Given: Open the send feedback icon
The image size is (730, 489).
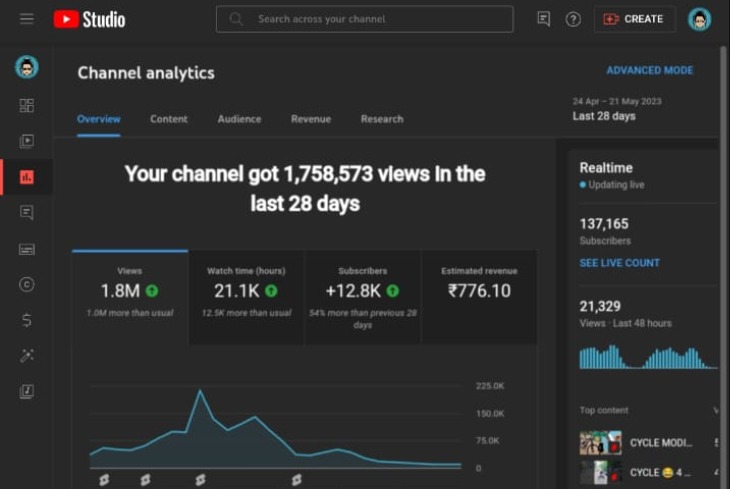Looking at the screenshot, I should pos(544,19).
